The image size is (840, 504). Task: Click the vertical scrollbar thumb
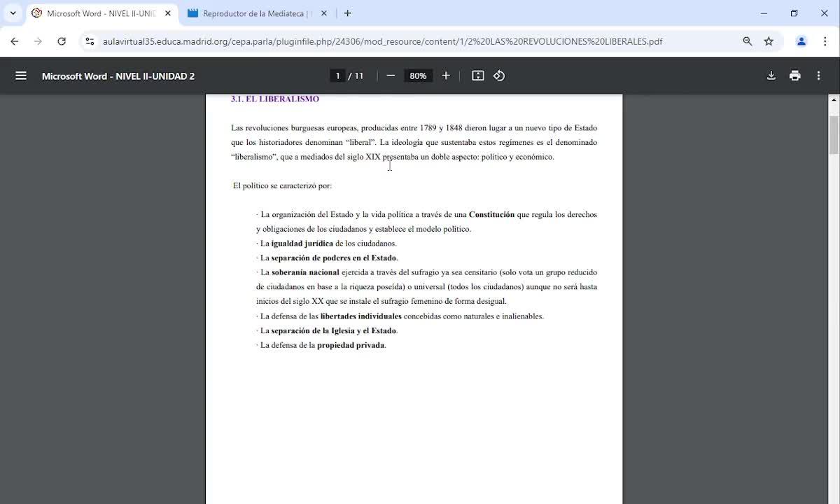(x=834, y=135)
